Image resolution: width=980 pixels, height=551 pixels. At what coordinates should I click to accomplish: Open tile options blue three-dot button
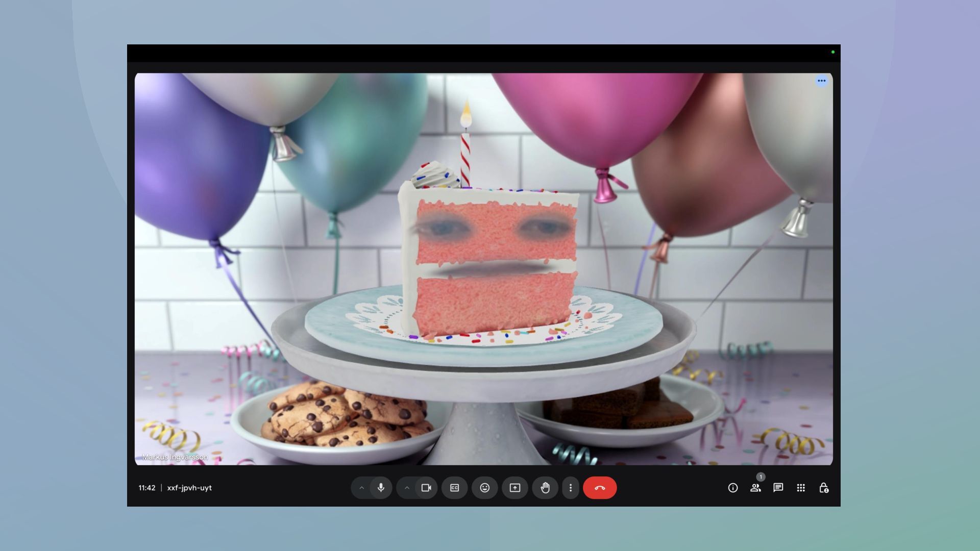click(821, 81)
